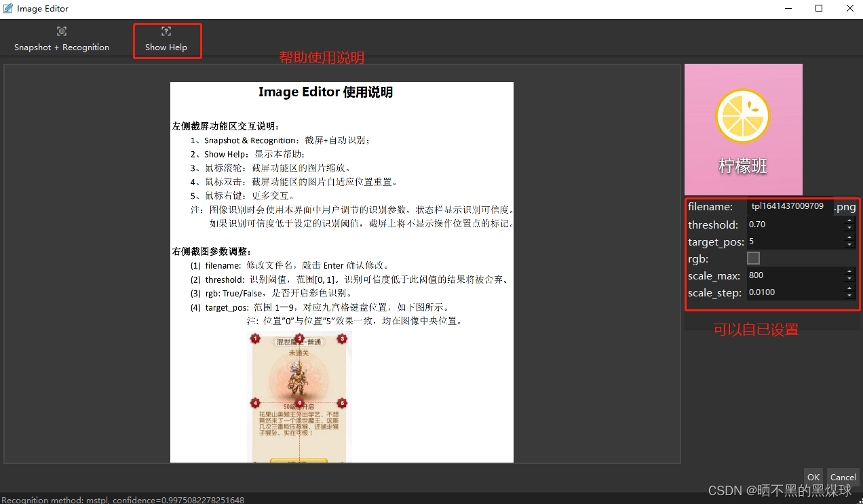Click the help document image in canvas
Screen dimensions: 863x504
pos(342,272)
